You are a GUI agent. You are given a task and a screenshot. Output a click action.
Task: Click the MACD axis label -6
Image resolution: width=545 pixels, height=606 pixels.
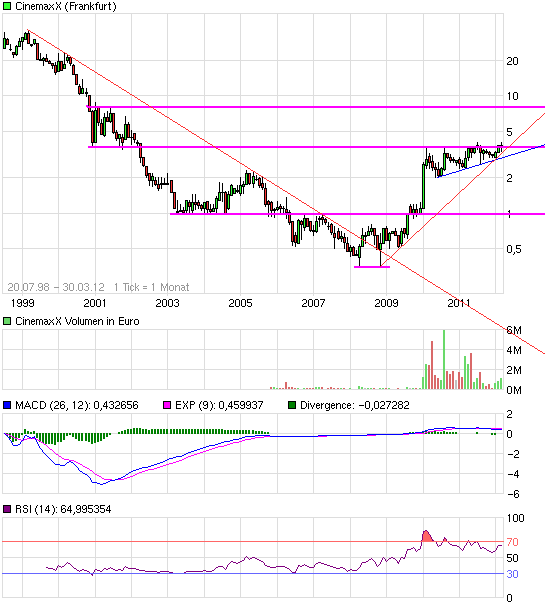tap(513, 494)
